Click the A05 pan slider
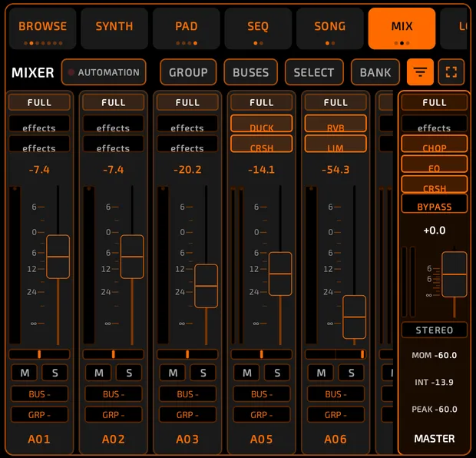 [x=262, y=354]
